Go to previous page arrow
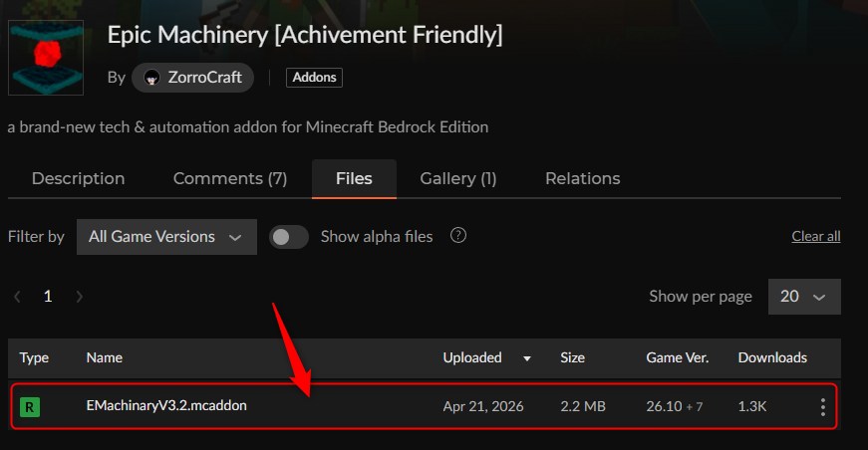The image size is (868, 450). point(17,297)
